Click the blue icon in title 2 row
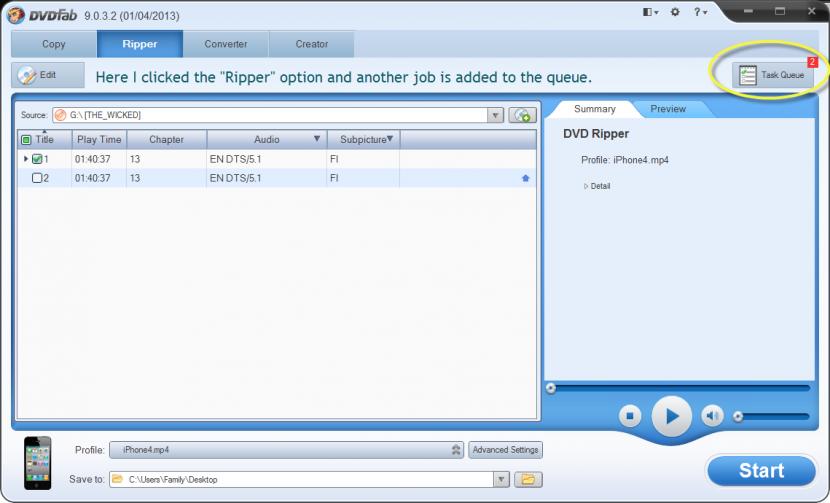 tap(525, 178)
